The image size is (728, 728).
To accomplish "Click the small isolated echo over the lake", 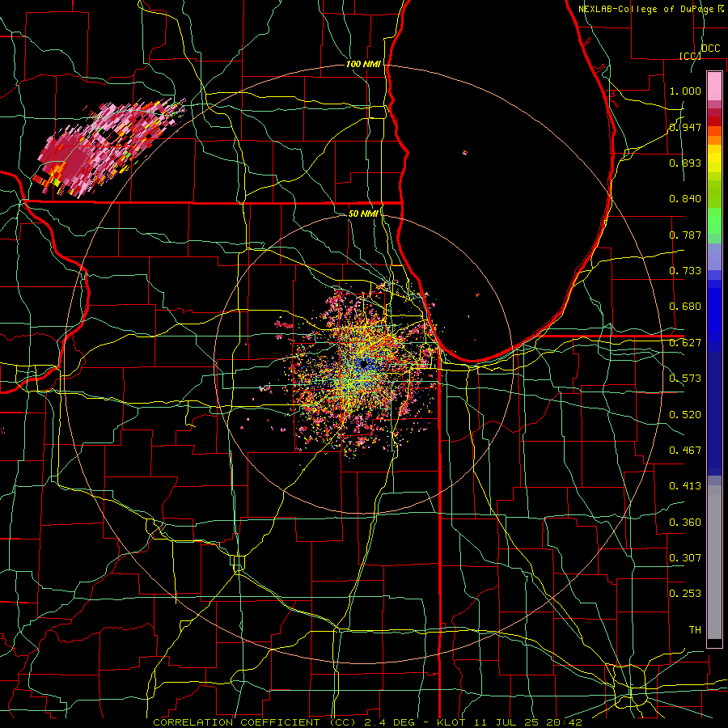I will [x=465, y=152].
